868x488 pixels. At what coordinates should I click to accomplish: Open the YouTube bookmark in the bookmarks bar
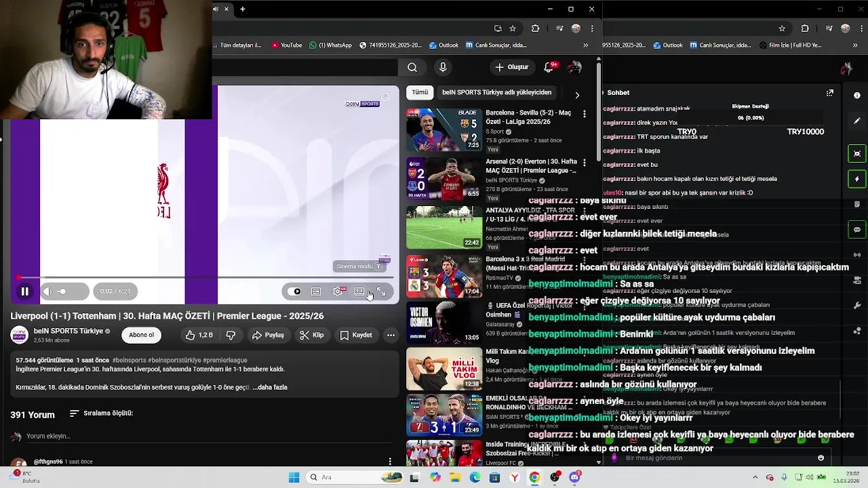tap(287, 45)
